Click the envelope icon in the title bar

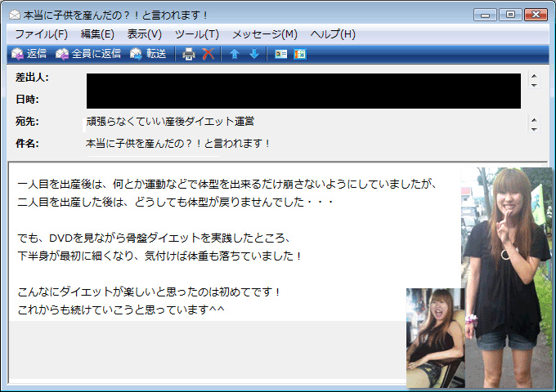coord(15,15)
